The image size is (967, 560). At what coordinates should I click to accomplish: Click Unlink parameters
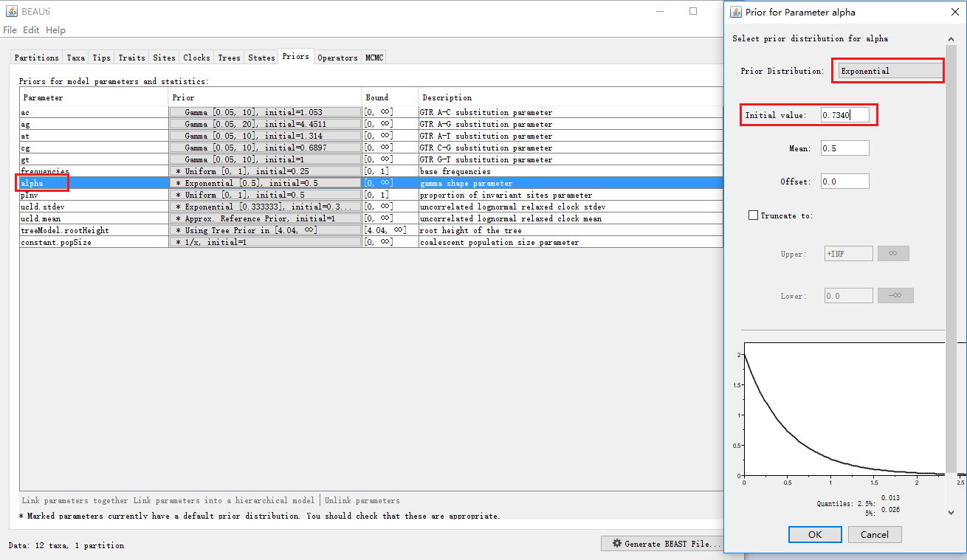tap(362, 500)
